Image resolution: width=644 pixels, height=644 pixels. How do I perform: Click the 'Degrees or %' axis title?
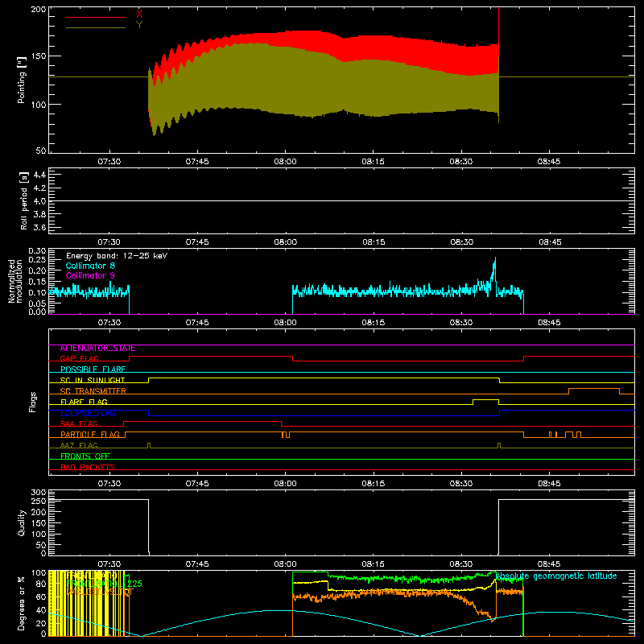click(22, 603)
